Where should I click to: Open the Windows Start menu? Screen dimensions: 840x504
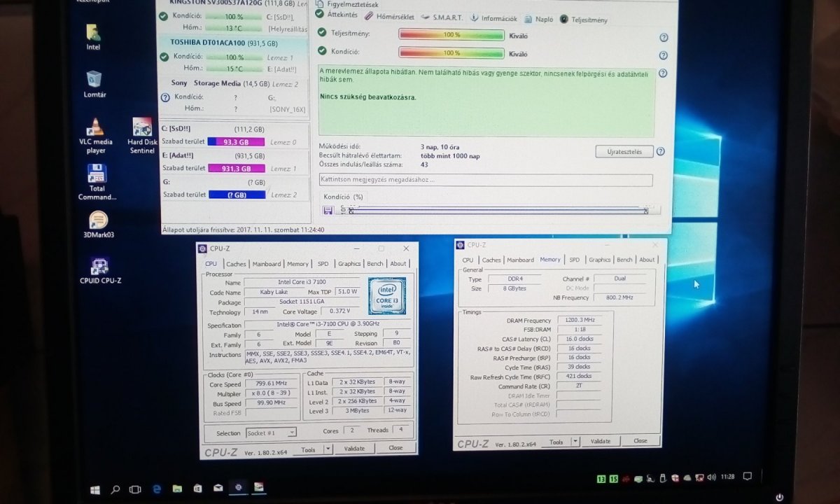[95, 489]
